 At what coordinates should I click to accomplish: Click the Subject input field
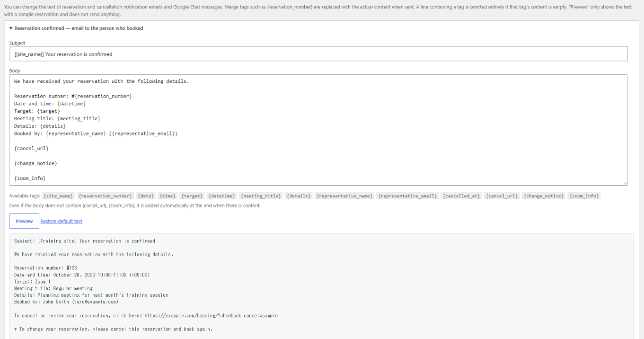(318, 54)
